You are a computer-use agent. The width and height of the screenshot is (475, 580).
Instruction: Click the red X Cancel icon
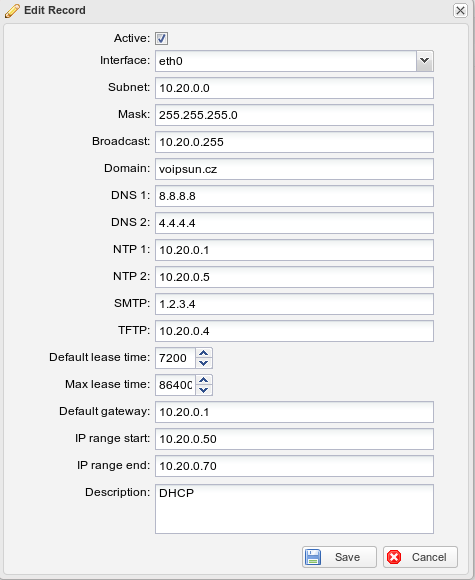(394, 557)
